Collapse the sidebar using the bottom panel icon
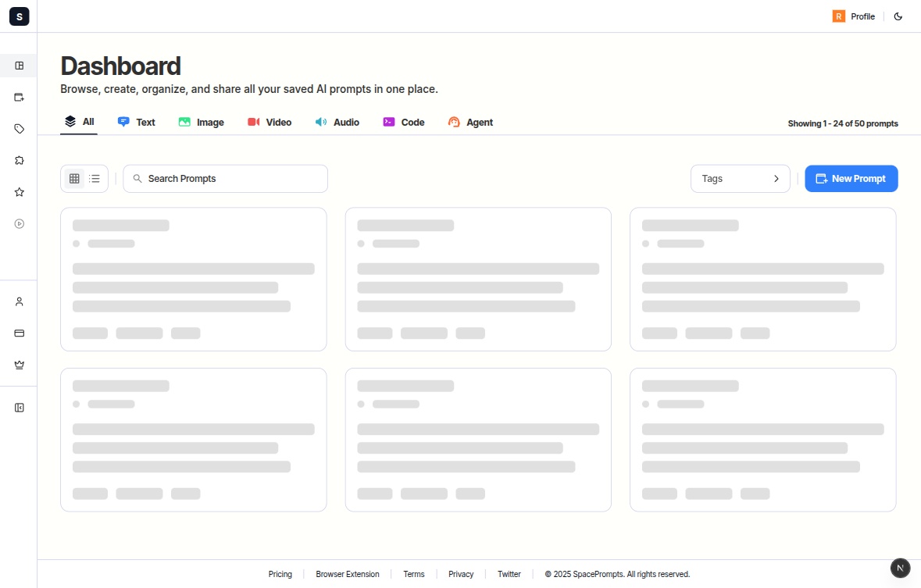Image resolution: width=921 pixels, height=588 pixels. click(x=20, y=407)
